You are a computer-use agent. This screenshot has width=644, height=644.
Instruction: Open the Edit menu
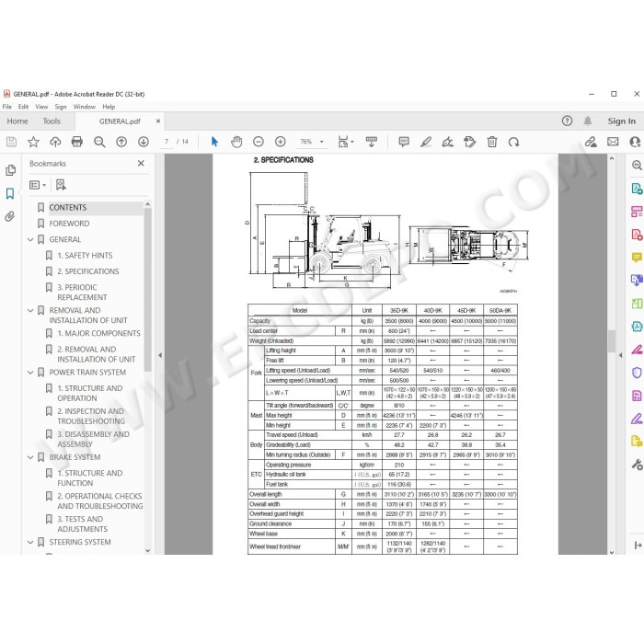pyautogui.click(x=23, y=107)
